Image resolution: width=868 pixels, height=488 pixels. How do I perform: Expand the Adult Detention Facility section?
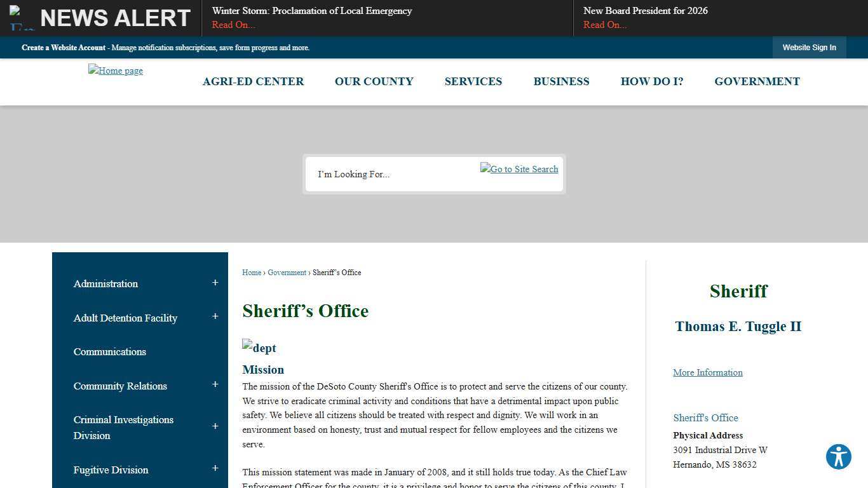click(215, 316)
